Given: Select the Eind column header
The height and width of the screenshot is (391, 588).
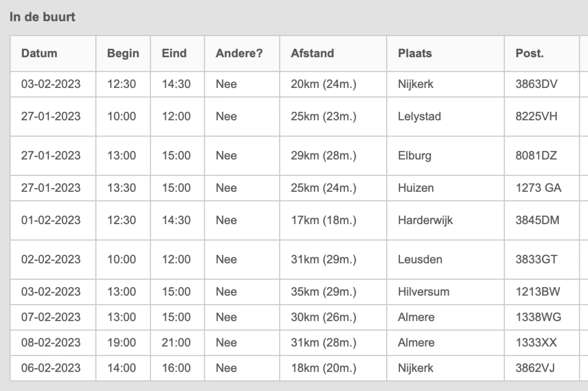Looking at the screenshot, I should coord(174,53).
